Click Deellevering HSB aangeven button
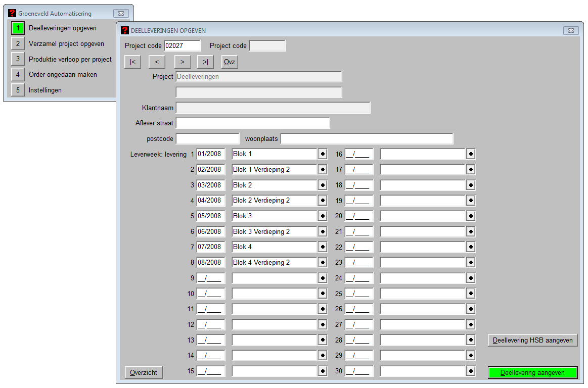Viewport: 588px width, 388px height. point(532,341)
